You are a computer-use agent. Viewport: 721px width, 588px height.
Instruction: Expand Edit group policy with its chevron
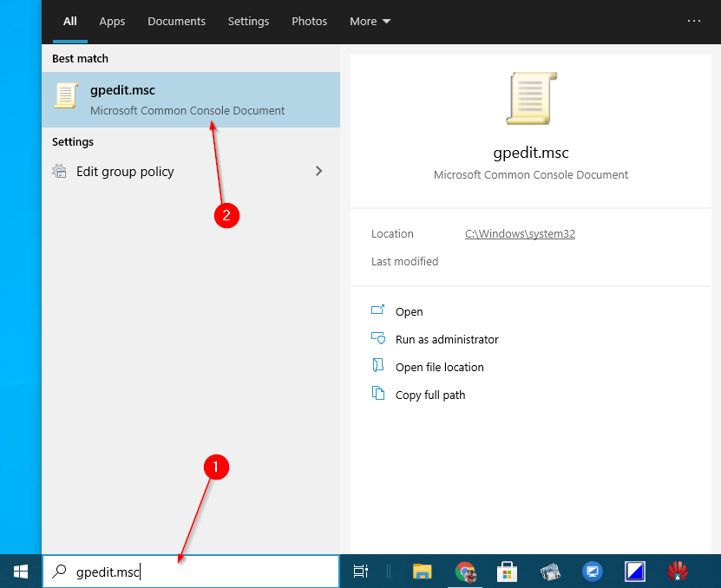[318, 171]
